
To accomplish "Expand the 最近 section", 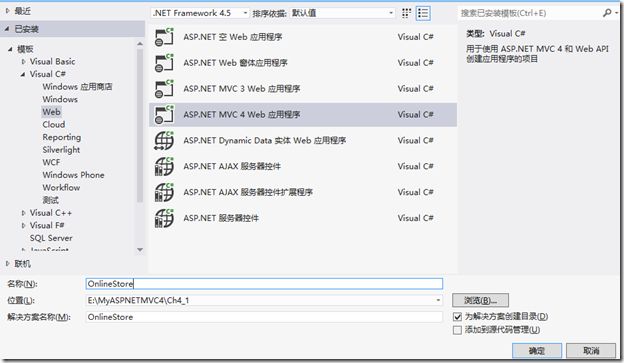I will click(x=8, y=11).
